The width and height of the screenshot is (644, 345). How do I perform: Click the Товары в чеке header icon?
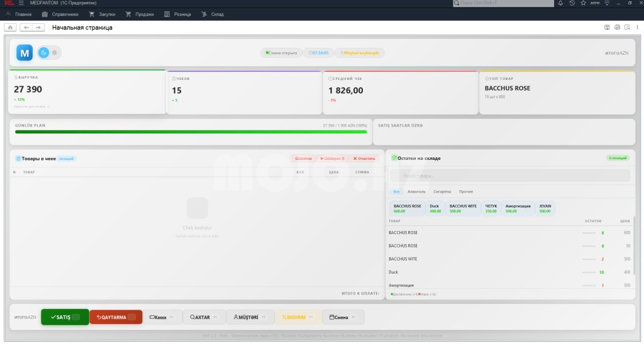click(x=18, y=158)
